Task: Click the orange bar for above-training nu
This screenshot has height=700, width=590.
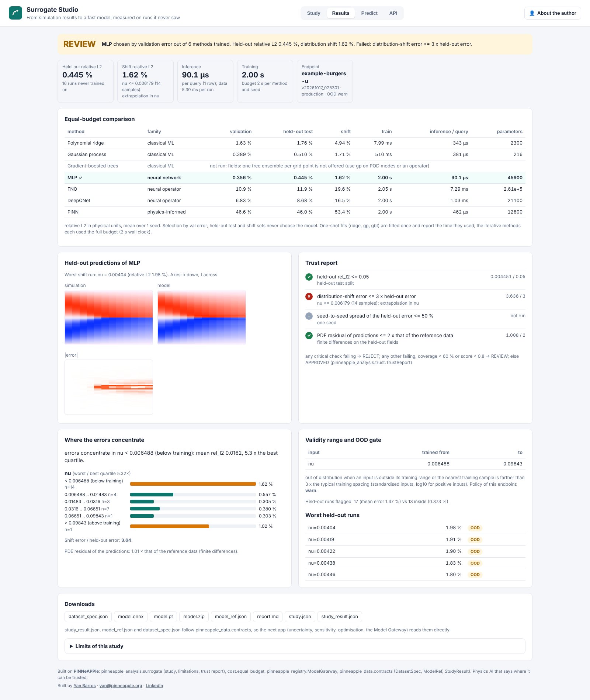Action: click(x=170, y=526)
